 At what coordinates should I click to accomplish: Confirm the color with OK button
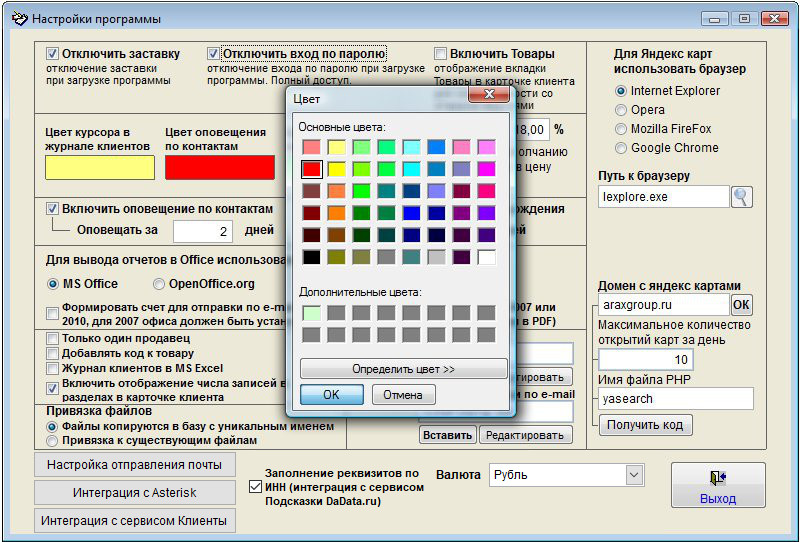pyautogui.click(x=331, y=395)
